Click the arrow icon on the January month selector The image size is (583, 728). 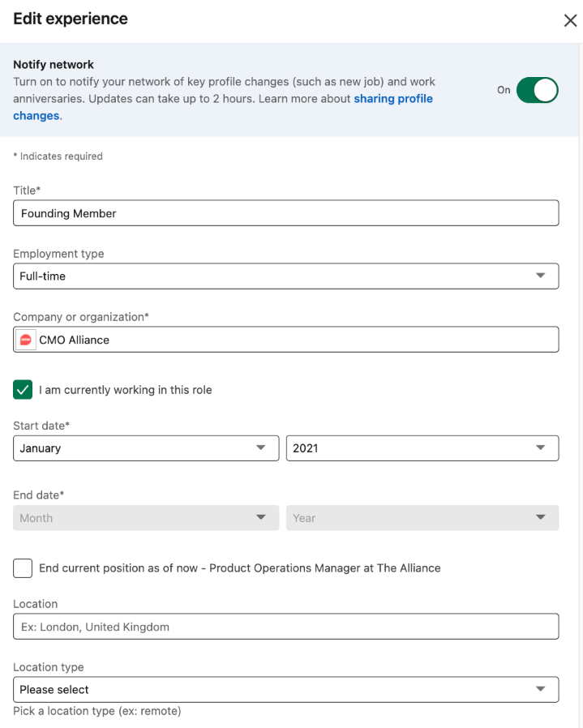(260, 448)
